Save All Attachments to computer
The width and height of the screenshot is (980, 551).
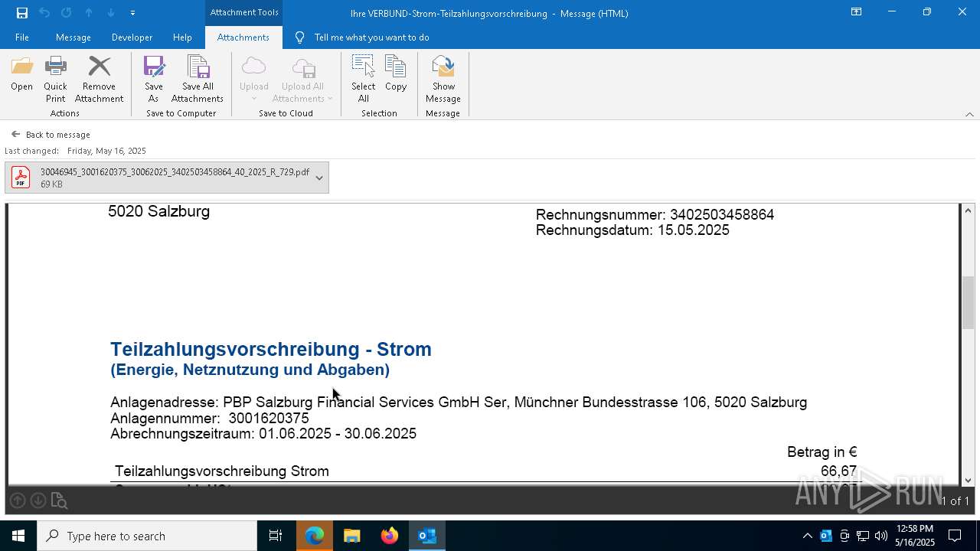coord(198,80)
